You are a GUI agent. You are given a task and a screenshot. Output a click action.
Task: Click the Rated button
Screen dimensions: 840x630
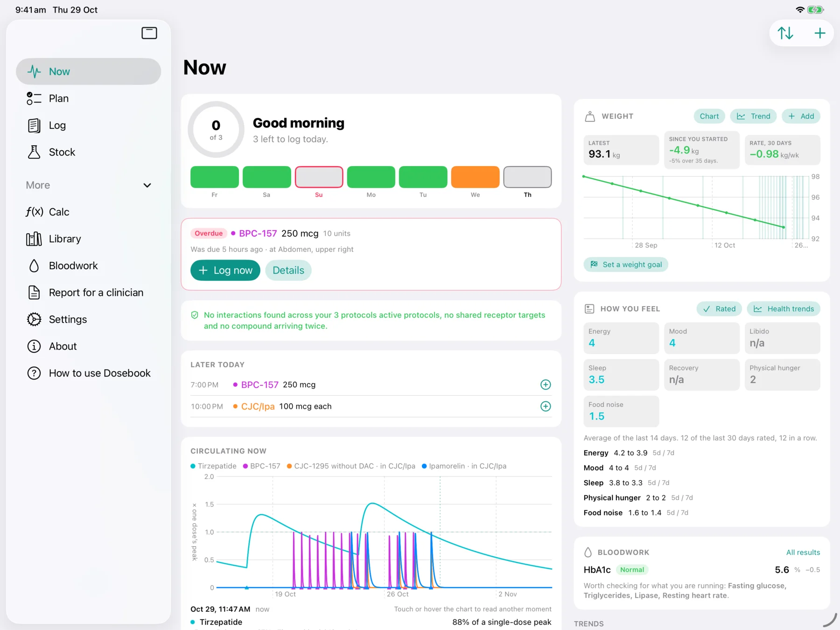pos(719,309)
